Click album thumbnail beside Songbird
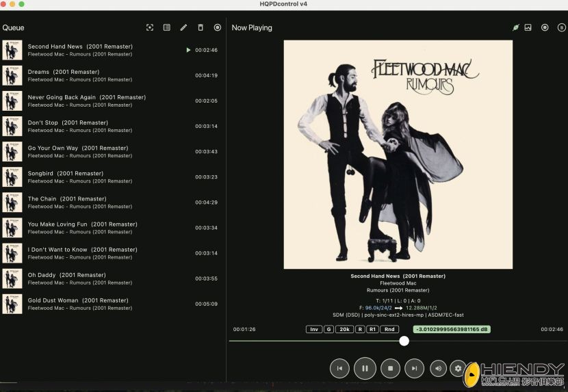The width and height of the screenshot is (568, 392). 12,177
